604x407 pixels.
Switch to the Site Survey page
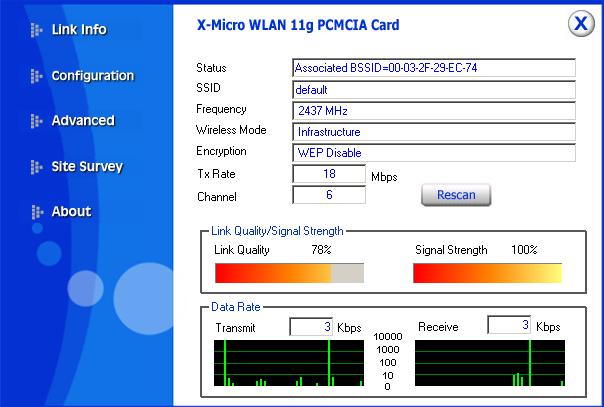coord(87,167)
